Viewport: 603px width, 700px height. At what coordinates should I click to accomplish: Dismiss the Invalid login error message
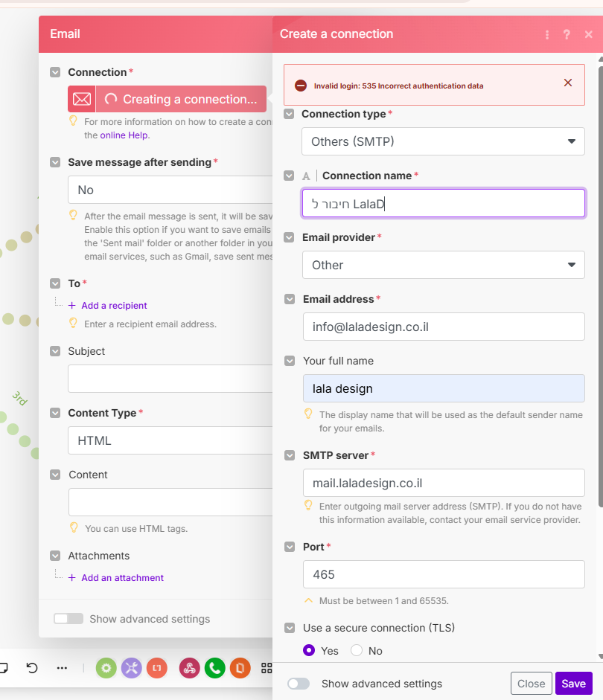pyautogui.click(x=568, y=83)
